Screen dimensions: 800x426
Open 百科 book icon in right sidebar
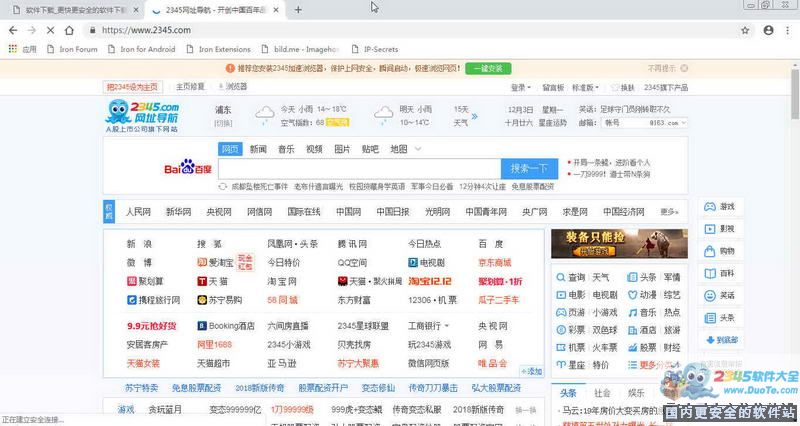(710, 273)
